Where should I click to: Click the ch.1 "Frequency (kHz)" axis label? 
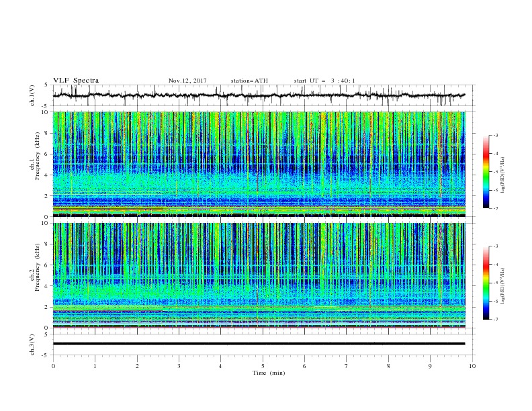tap(38, 154)
